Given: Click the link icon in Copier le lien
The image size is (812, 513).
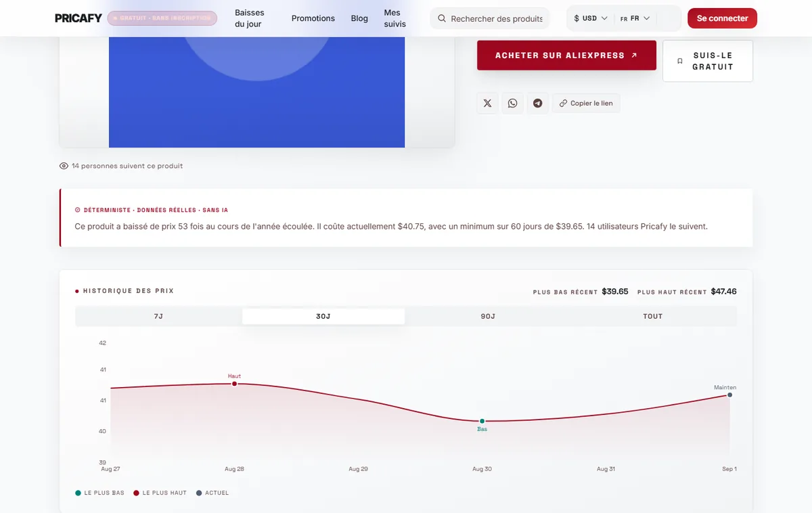Looking at the screenshot, I should coord(563,104).
